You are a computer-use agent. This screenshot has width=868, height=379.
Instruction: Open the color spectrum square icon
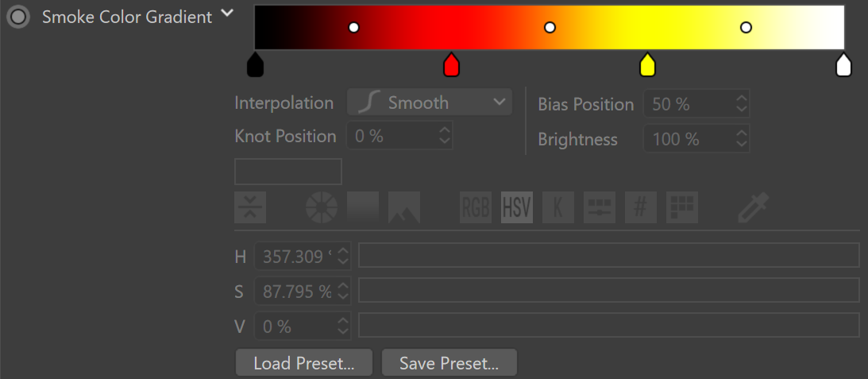click(363, 207)
